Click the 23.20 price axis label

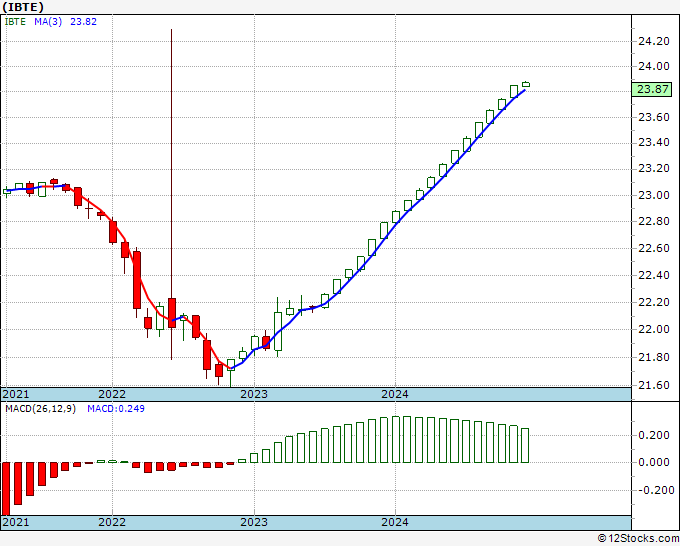pyautogui.click(x=654, y=169)
